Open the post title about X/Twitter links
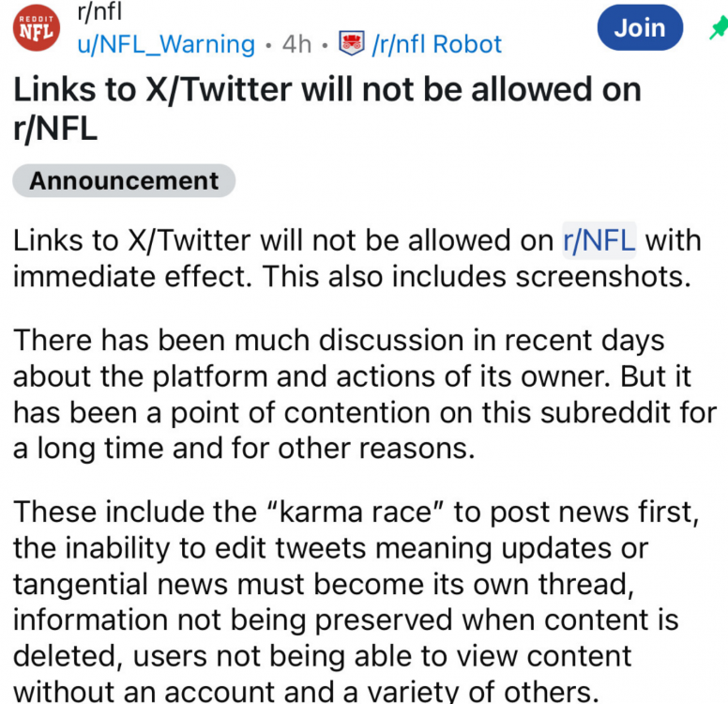 (326, 108)
